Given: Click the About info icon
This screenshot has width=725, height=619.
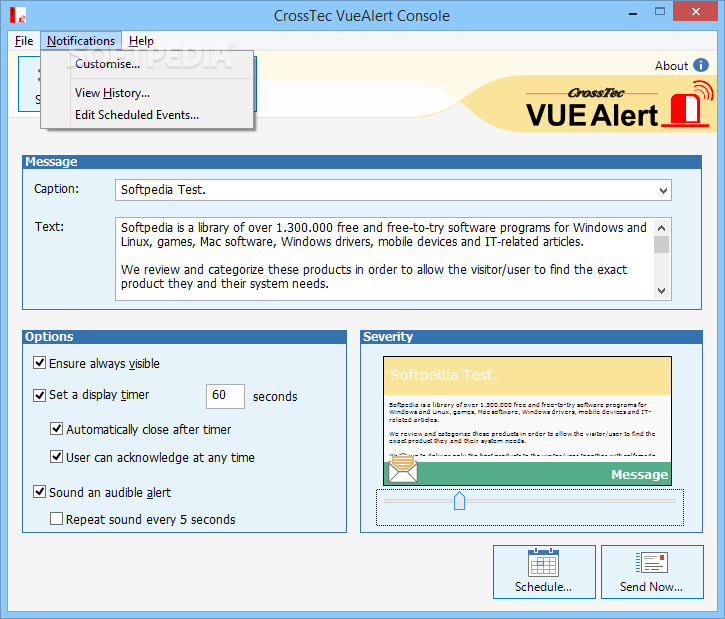Looking at the screenshot, I should click(701, 65).
